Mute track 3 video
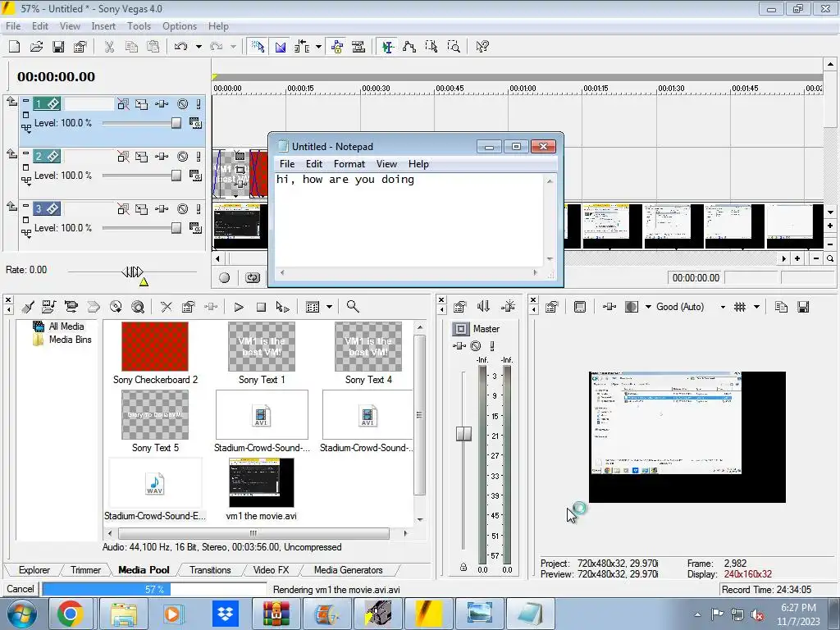The width and height of the screenshot is (840, 630). click(x=183, y=209)
